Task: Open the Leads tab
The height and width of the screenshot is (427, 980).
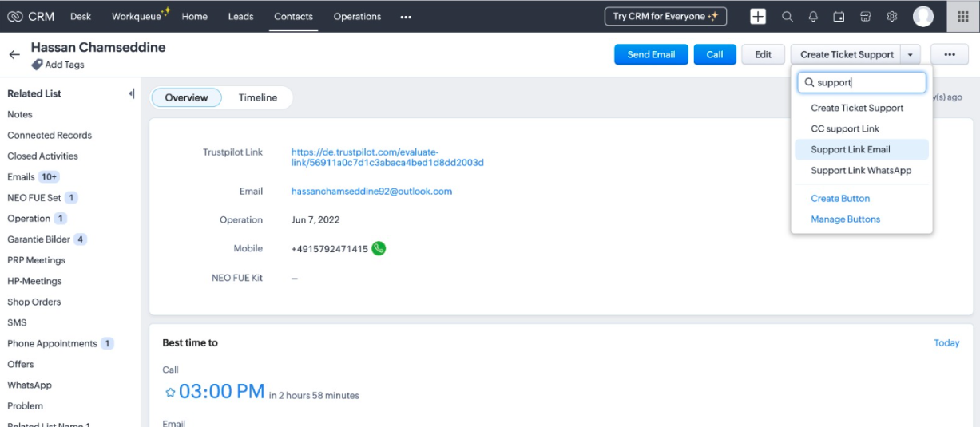Action: click(x=240, y=17)
